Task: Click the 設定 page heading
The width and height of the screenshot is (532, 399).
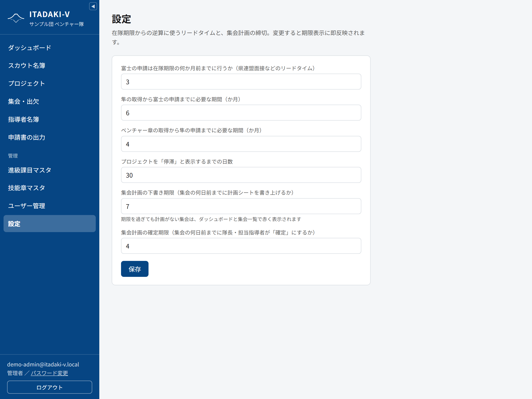Action: [x=121, y=19]
